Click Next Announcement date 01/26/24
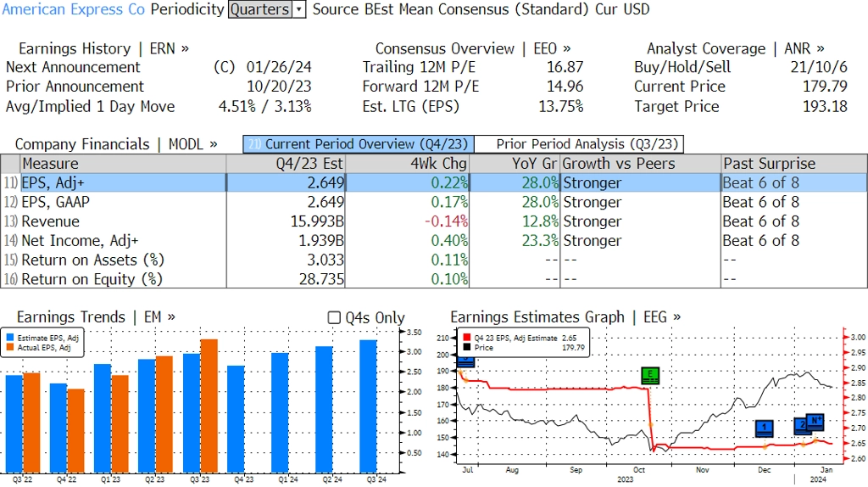Viewport: 868px width, 487px height. tap(279, 67)
